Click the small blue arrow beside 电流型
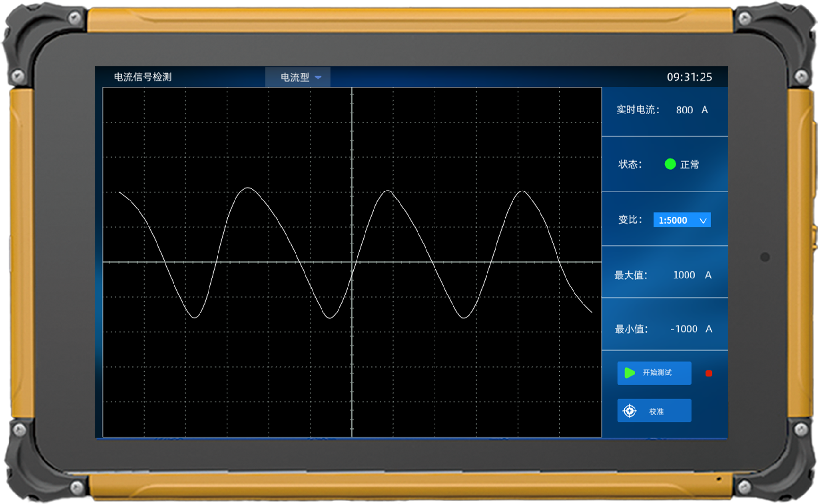 click(x=318, y=78)
